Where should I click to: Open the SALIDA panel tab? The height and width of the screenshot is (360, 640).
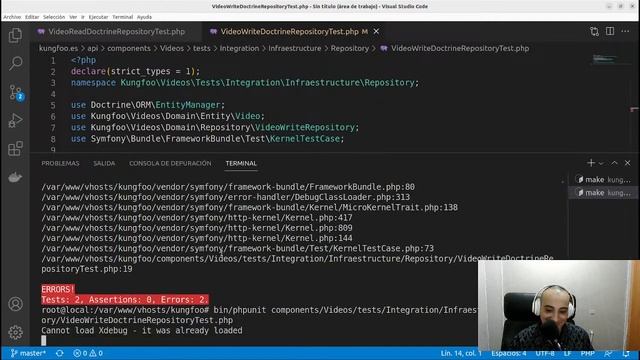[x=104, y=163]
